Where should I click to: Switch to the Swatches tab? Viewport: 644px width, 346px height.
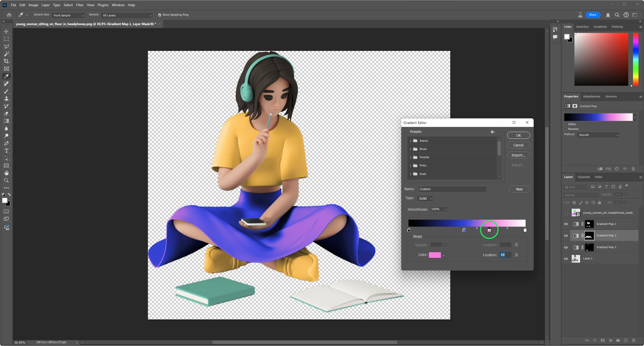coord(582,27)
